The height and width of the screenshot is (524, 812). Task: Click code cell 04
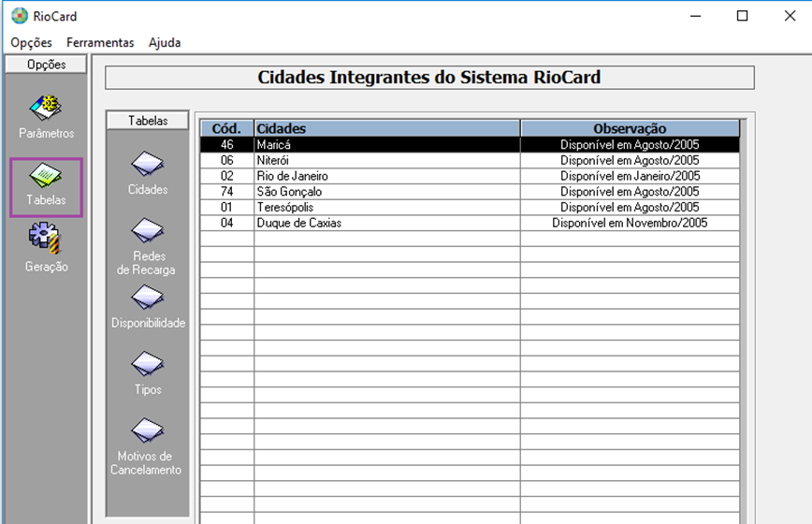[x=226, y=223]
